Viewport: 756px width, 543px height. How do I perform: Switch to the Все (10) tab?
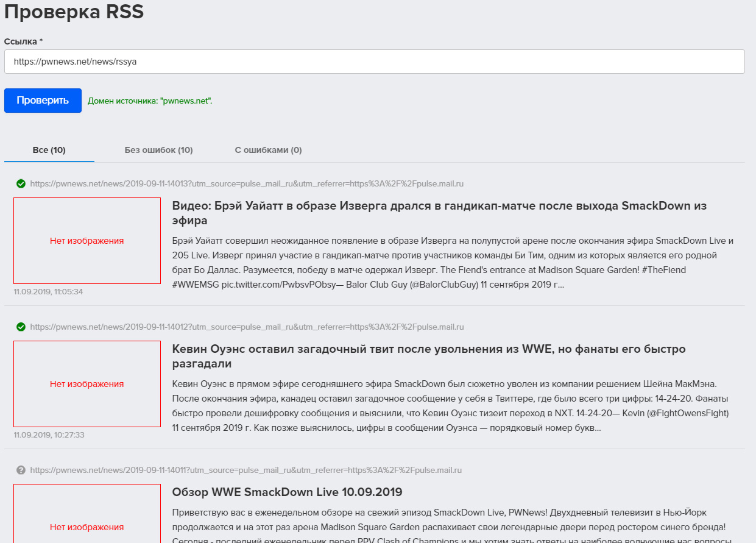click(x=49, y=150)
